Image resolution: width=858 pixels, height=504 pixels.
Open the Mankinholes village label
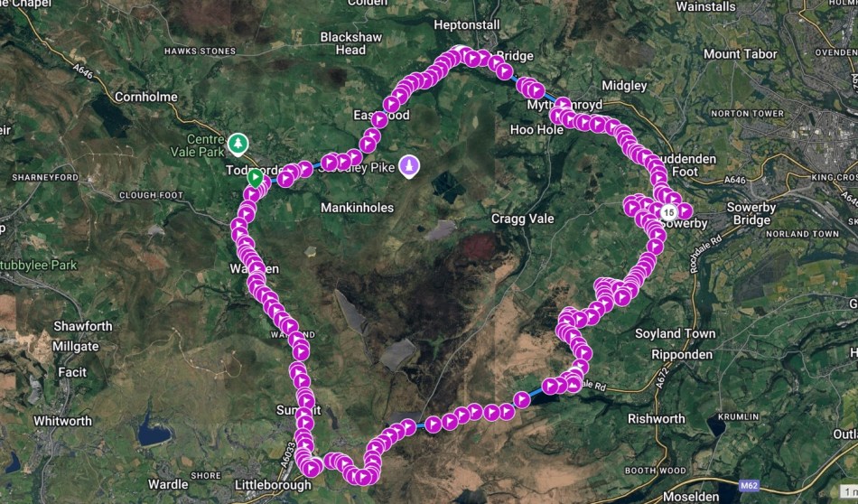[358, 208]
